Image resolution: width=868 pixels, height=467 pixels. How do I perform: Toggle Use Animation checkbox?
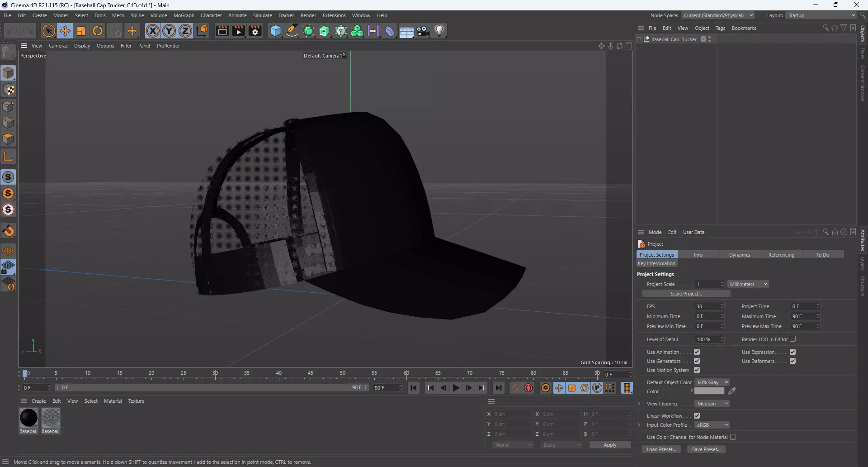(697, 352)
